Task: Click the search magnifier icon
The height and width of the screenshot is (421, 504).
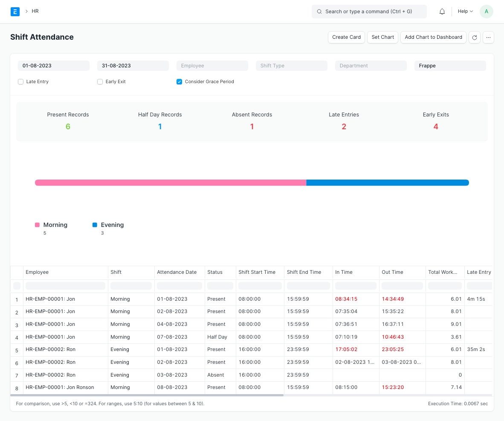Action: pyautogui.click(x=319, y=12)
